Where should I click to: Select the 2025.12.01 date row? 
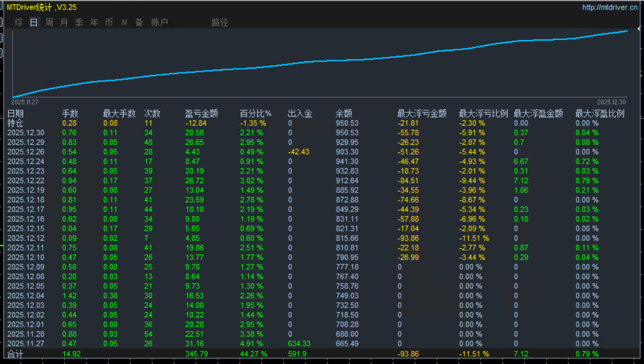pyautogui.click(x=322, y=325)
